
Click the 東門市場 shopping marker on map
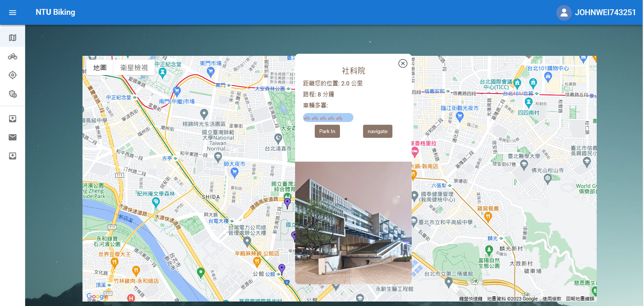[x=211, y=72]
